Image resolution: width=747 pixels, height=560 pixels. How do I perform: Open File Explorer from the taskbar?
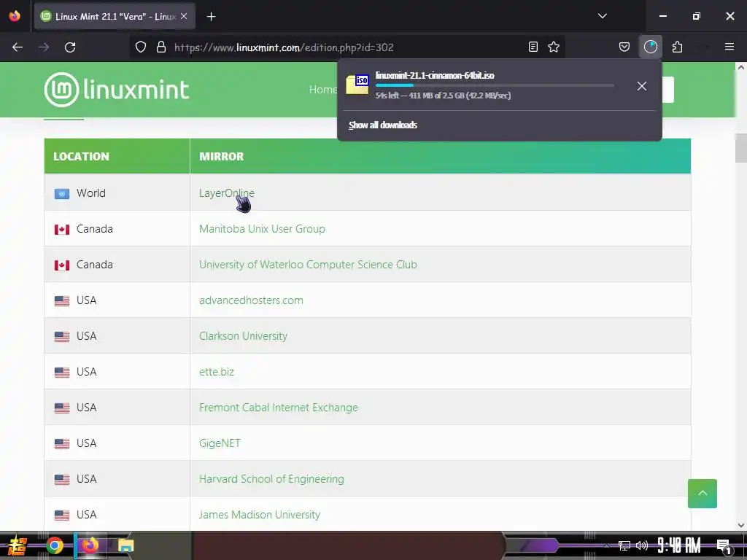125,545
